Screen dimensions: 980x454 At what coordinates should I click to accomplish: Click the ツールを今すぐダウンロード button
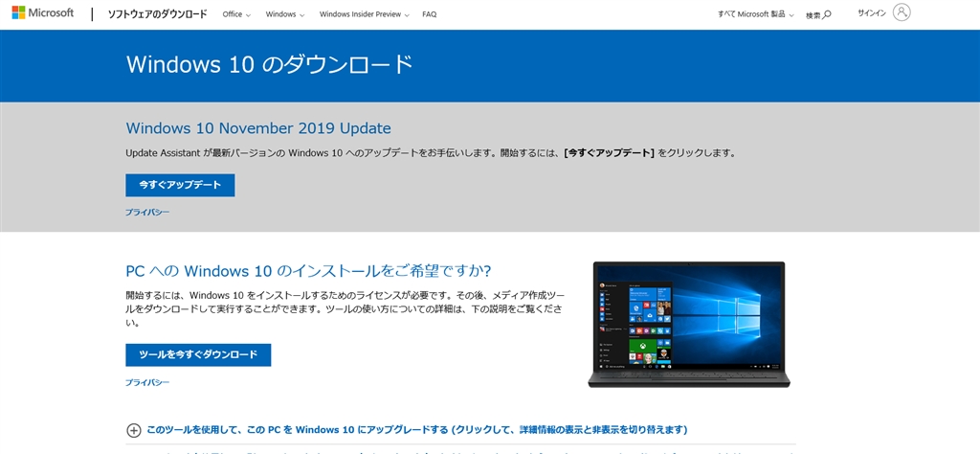tap(198, 354)
